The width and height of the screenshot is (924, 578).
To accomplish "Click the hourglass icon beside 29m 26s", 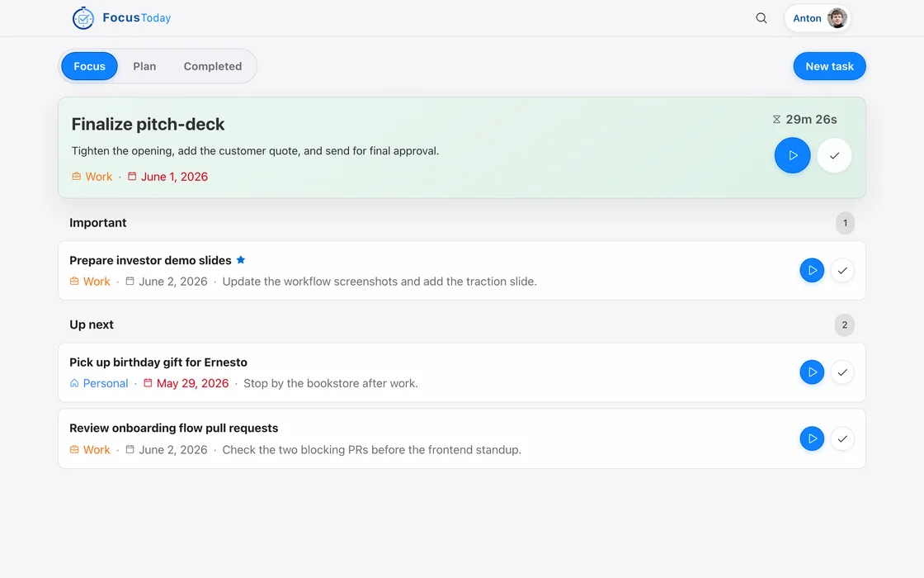I will pos(776,119).
